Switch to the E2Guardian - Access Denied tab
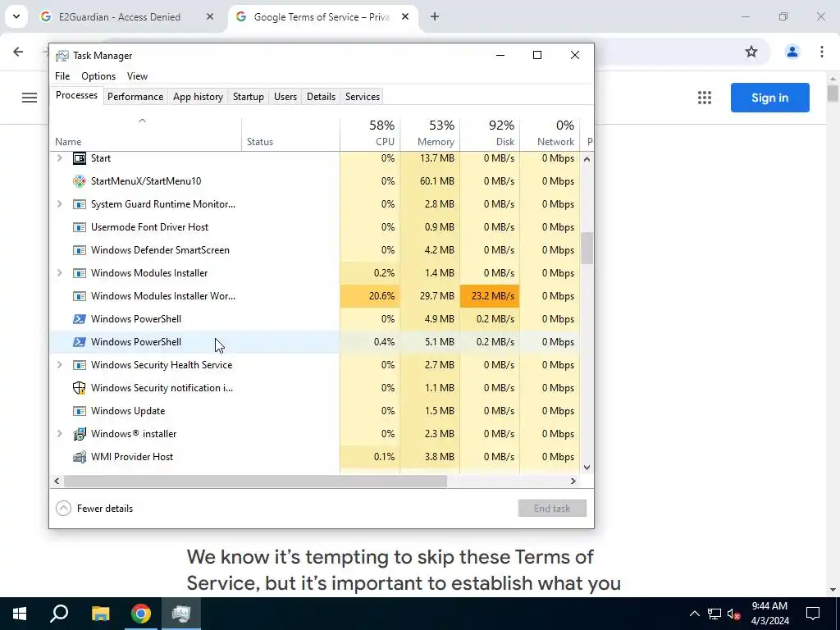 [127, 16]
